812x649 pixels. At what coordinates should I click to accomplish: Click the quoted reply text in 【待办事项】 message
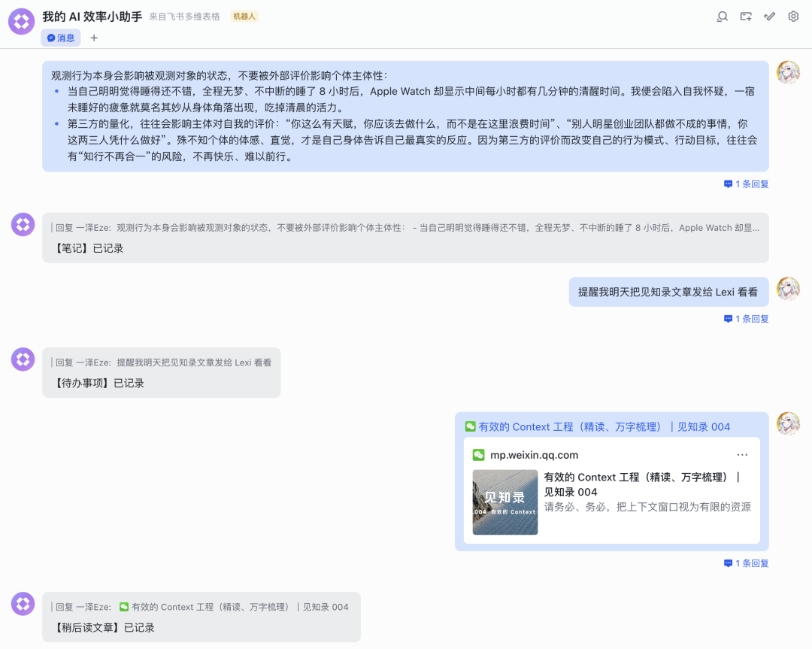pyautogui.click(x=165, y=362)
